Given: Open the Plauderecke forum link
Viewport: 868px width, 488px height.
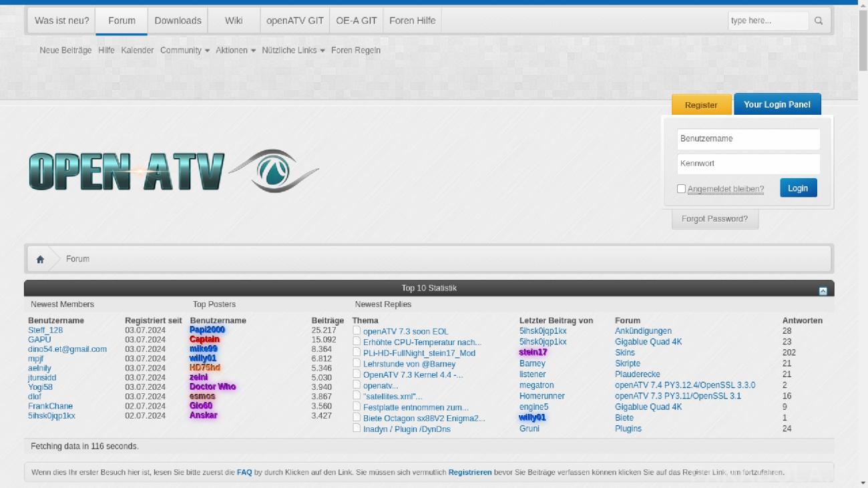Looking at the screenshot, I should pyautogui.click(x=637, y=375).
